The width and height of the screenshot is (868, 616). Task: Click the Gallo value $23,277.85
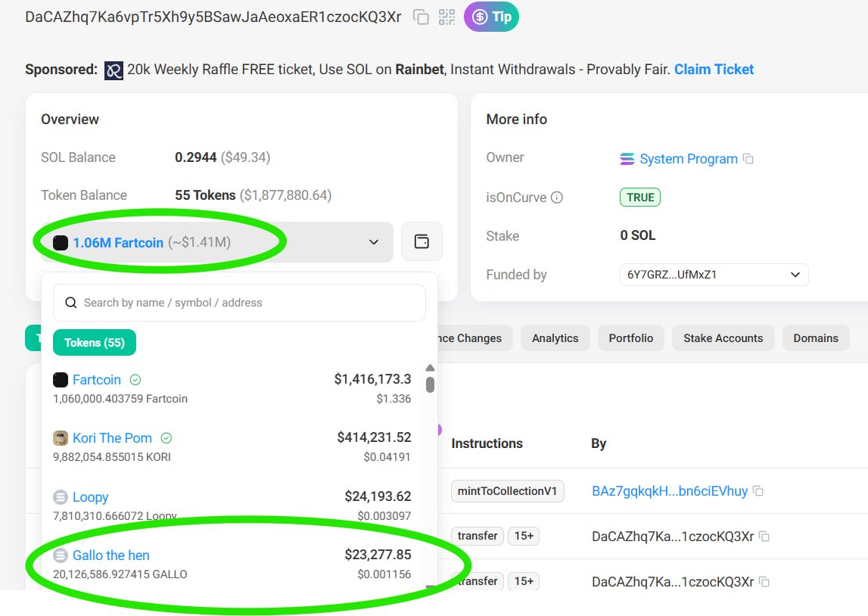click(x=378, y=555)
